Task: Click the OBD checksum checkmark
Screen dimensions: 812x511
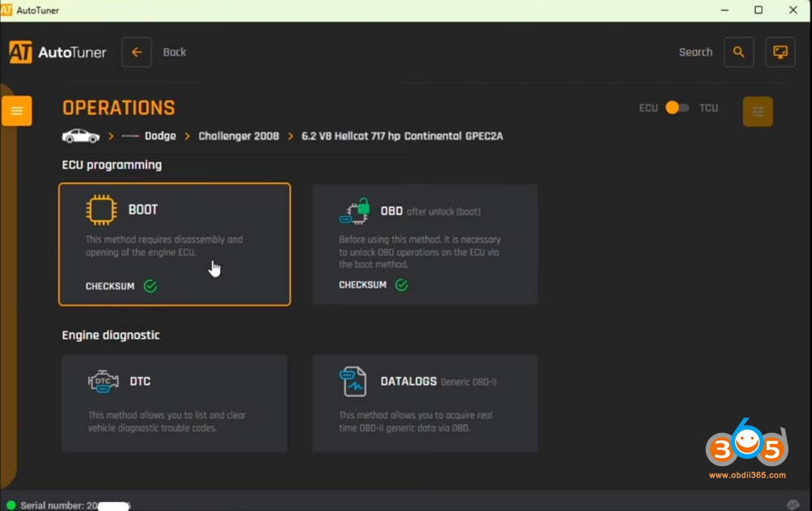Action: [401, 285]
